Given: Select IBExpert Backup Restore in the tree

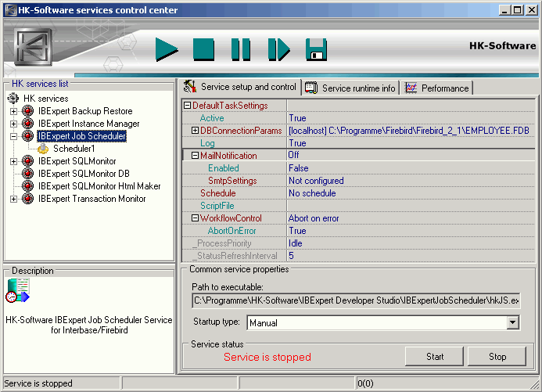Looking at the screenshot, I should [x=85, y=111].
